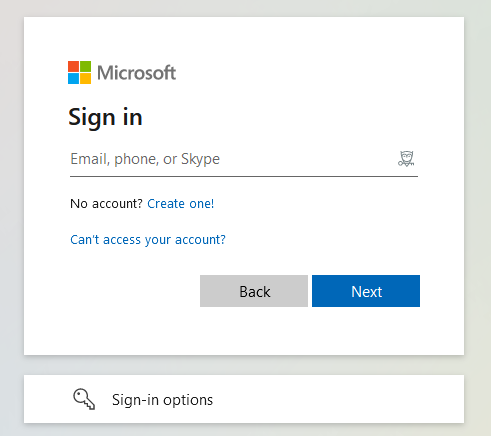Click empty input space left of owl icon
Image resolution: width=491 pixels, height=436 pixels.
coord(307,159)
